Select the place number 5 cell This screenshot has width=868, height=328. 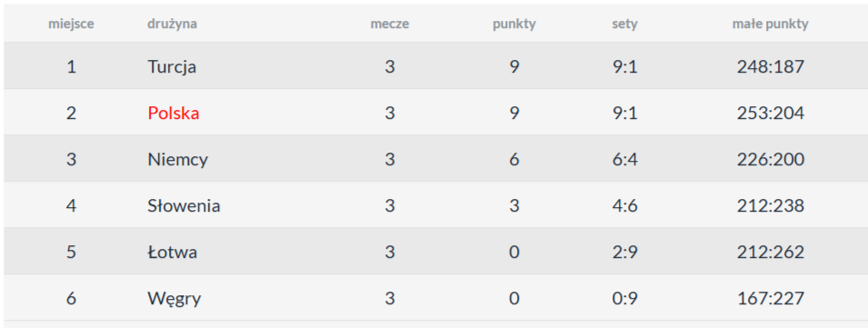pos(71,253)
